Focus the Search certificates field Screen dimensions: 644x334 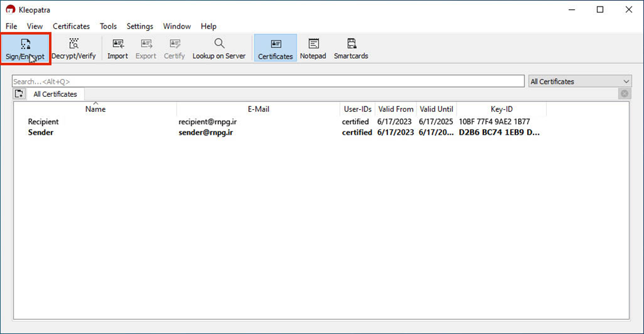(x=268, y=81)
